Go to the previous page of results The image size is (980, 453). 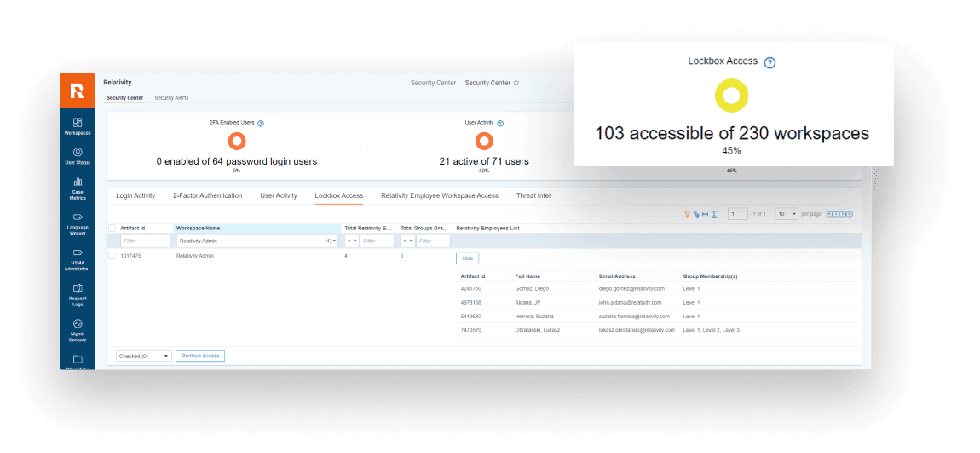[836, 214]
